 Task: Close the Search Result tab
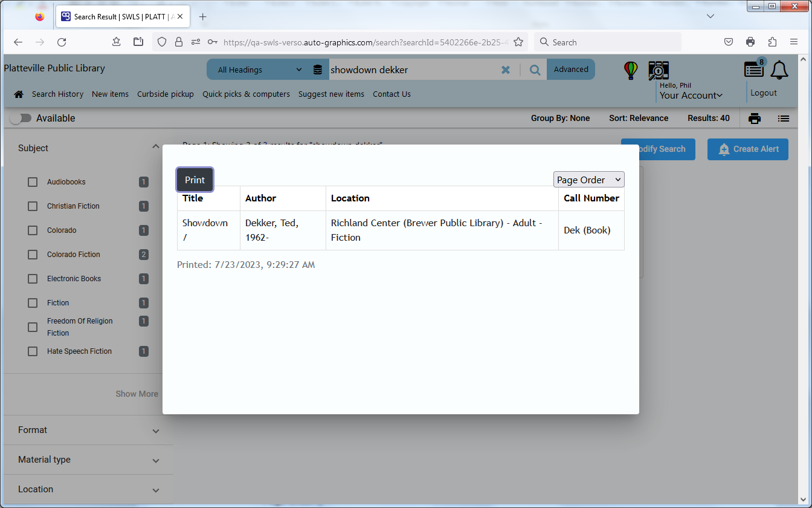pos(180,16)
